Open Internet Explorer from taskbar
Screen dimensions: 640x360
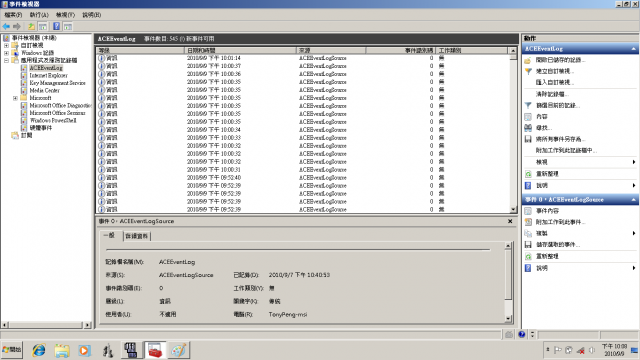pyautogui.click(x=39, y=350)
